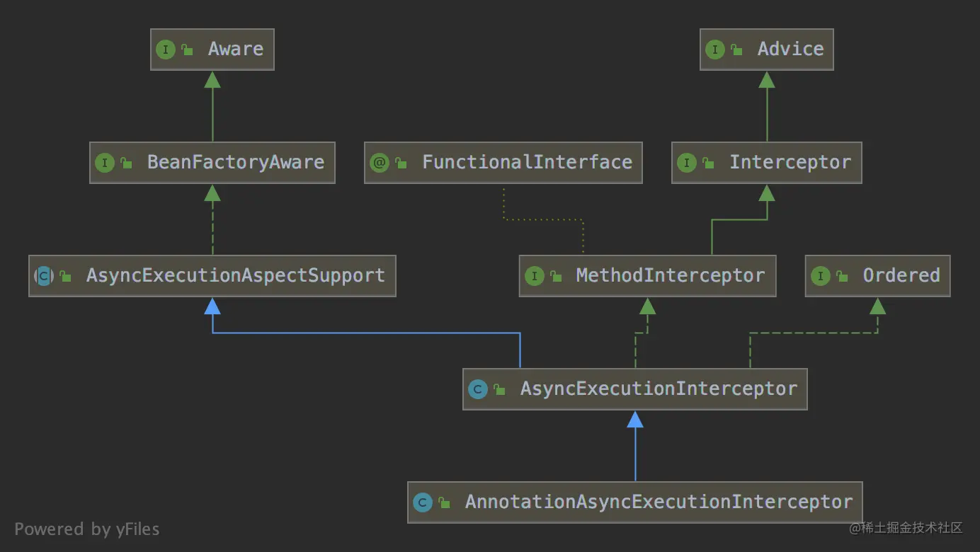
Task: Click the Powered by yFiles link
Action: [x=88, y=529]
